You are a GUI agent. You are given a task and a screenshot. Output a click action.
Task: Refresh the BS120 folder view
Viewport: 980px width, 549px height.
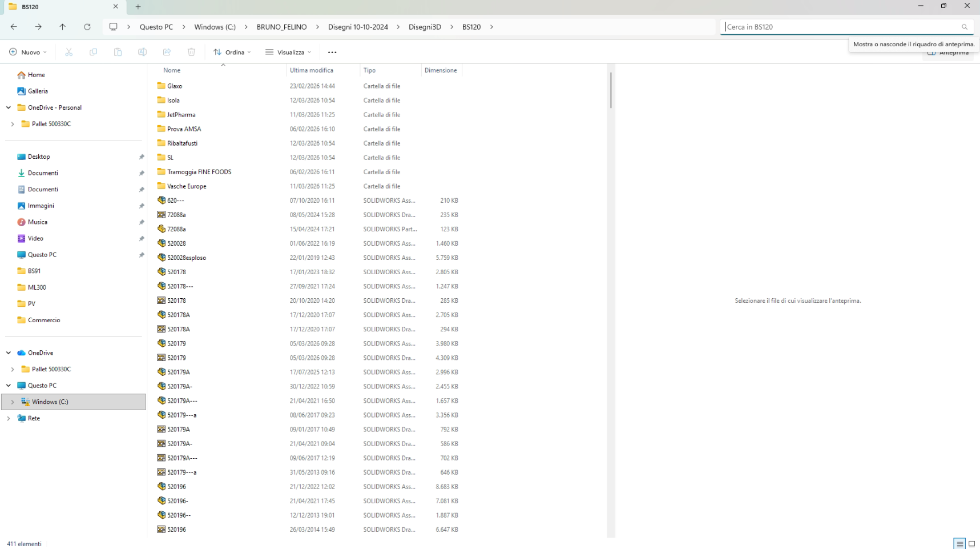pyautogui.click(x=87, y=27)
